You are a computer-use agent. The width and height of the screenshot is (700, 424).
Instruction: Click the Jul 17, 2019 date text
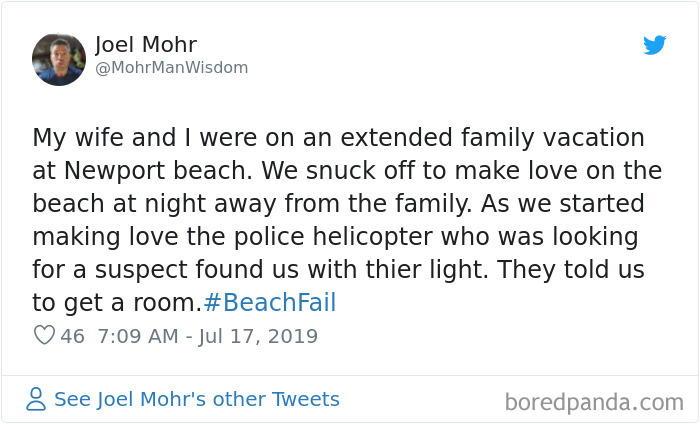pos(260,336)
